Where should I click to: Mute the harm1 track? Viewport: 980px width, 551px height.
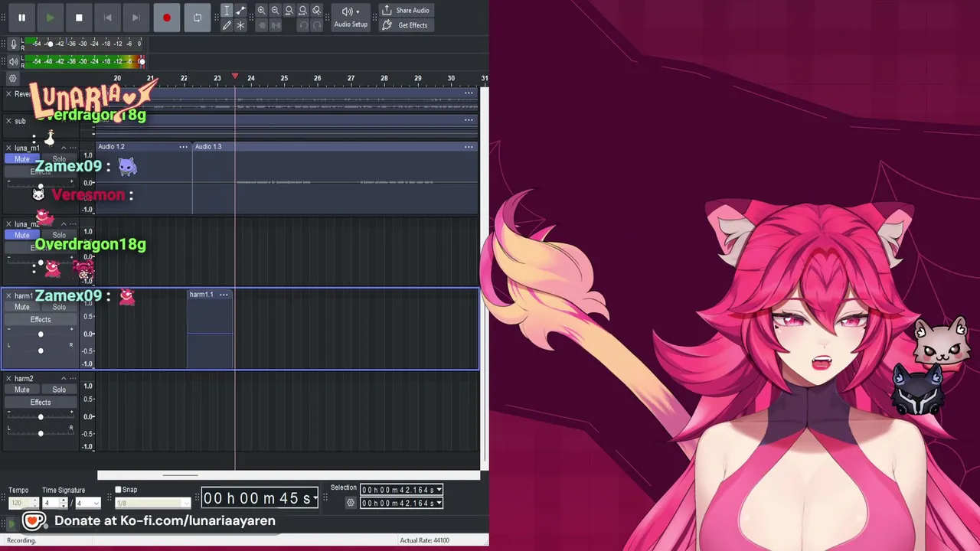(22, 307)
